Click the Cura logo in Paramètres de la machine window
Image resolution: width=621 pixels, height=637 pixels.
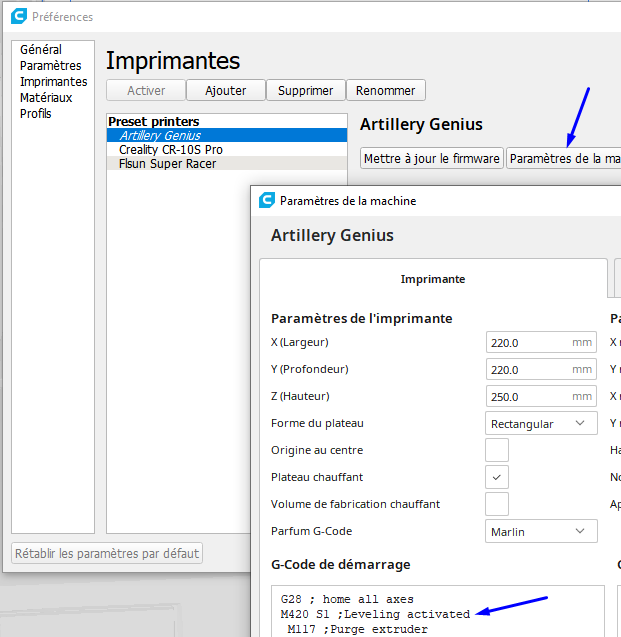pyautogui.click(x=267, y=200)
